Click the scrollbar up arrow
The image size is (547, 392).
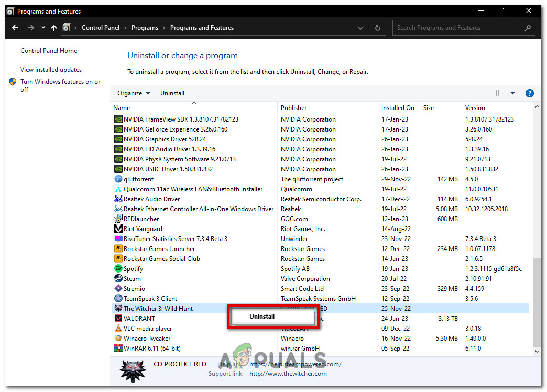[x=537, y=107]
